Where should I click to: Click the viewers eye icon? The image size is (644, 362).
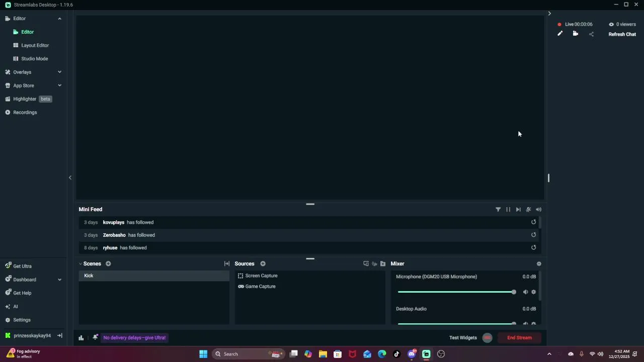(x=611, y=24)
